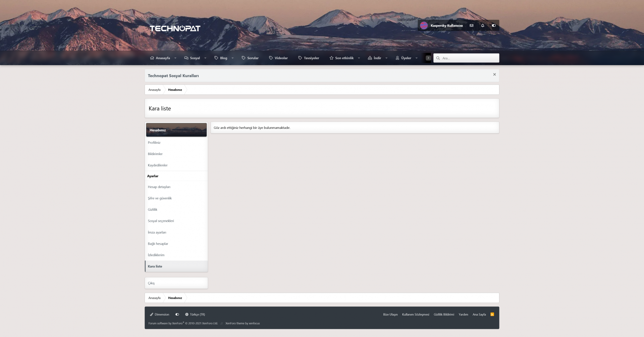Click the RSS feed icon in footer
Viewport: 644px width, 337px height.
pos(492,315)
